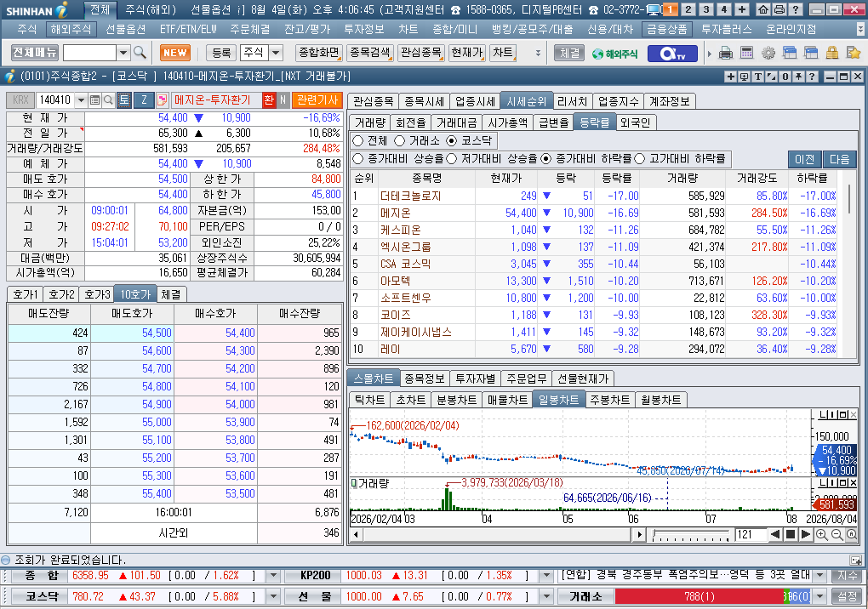Open stock list icon beside code 140410
Image resolution: width=868 pixels, height=609 pixels.
[94, 100]
